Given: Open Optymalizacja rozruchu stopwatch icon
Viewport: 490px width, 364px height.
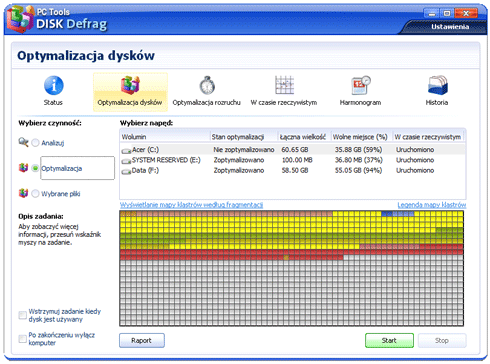Looking at the screenshot, I should [x=207, y=85].
